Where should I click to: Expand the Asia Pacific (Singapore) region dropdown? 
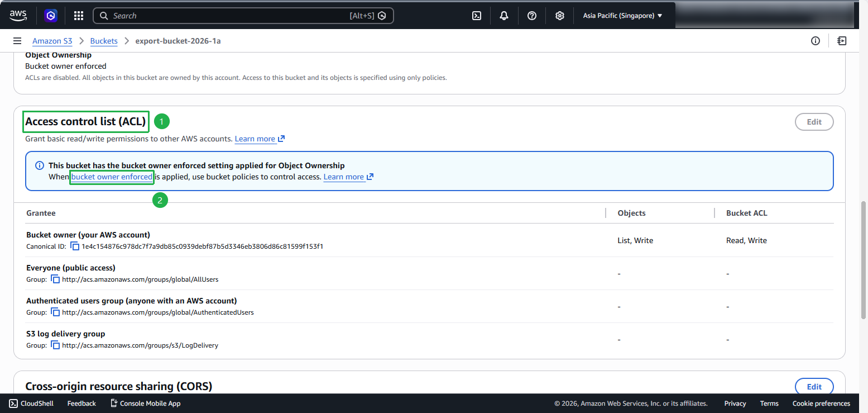[x=622, y=16]
